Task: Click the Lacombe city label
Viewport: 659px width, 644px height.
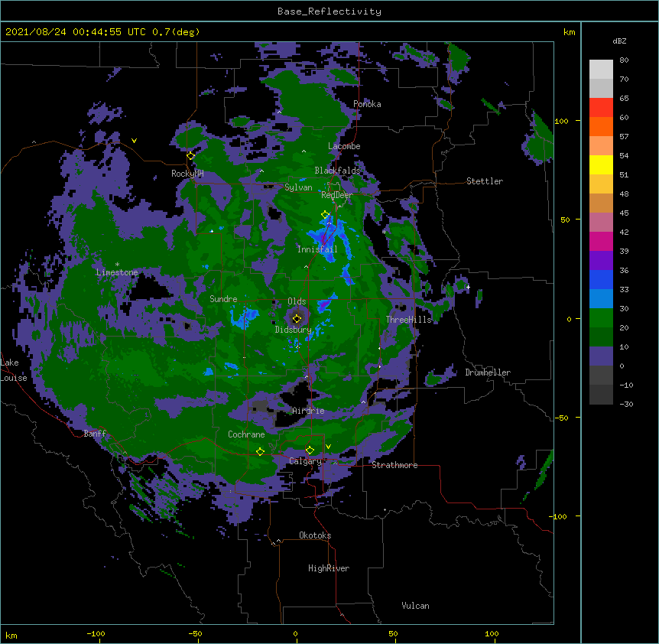Action: coord(344,146)
